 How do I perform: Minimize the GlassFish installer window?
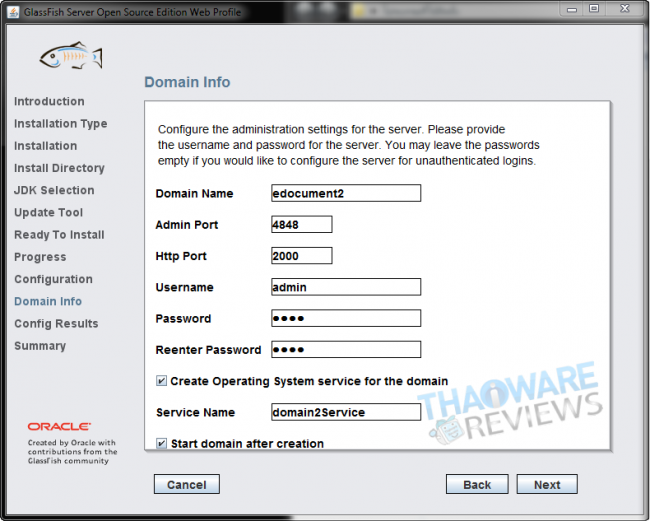click(x=572, y=9)
